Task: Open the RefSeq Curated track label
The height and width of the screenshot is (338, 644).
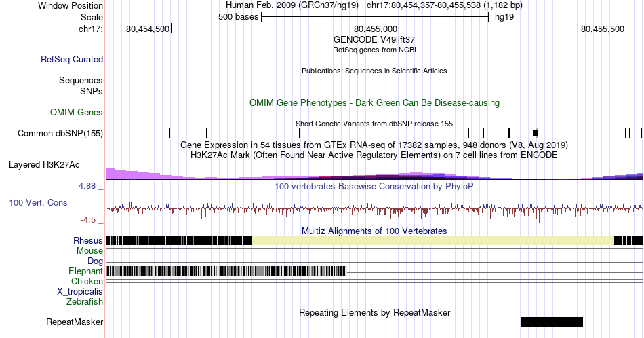Action: [x=72, y=59]
